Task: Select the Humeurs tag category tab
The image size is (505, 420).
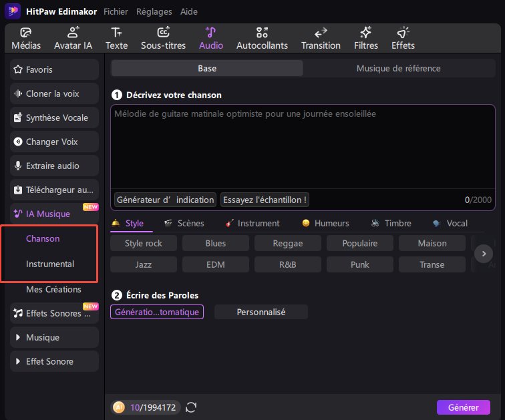Action: coord(325,223)
